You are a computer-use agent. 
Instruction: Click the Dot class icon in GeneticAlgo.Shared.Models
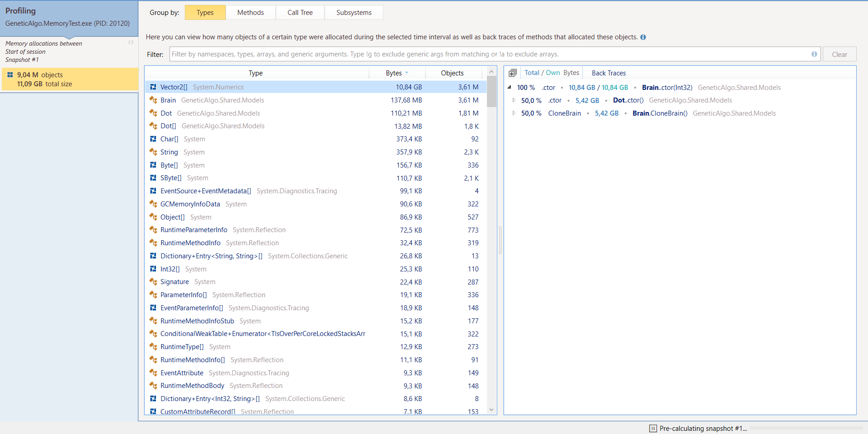coord(153,113)
